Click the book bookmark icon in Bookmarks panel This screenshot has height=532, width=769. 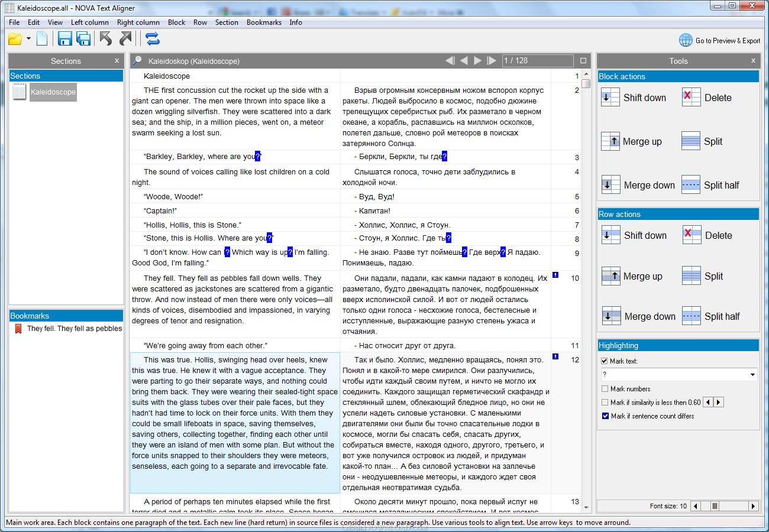18,329
